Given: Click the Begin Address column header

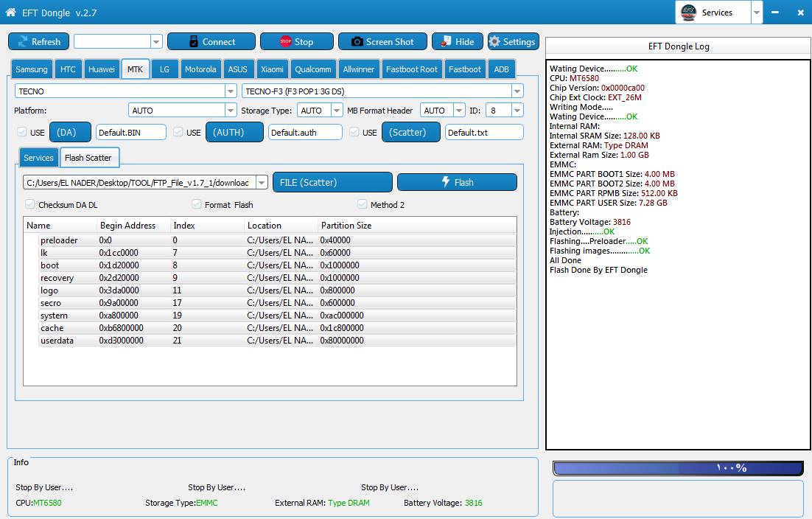Looking at the screenshot, I should pyautogui.click(x=133, y=226).
